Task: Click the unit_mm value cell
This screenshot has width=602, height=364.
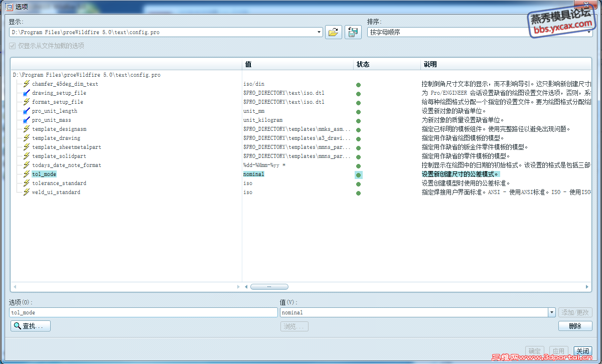Action: (x=254, y=111)
